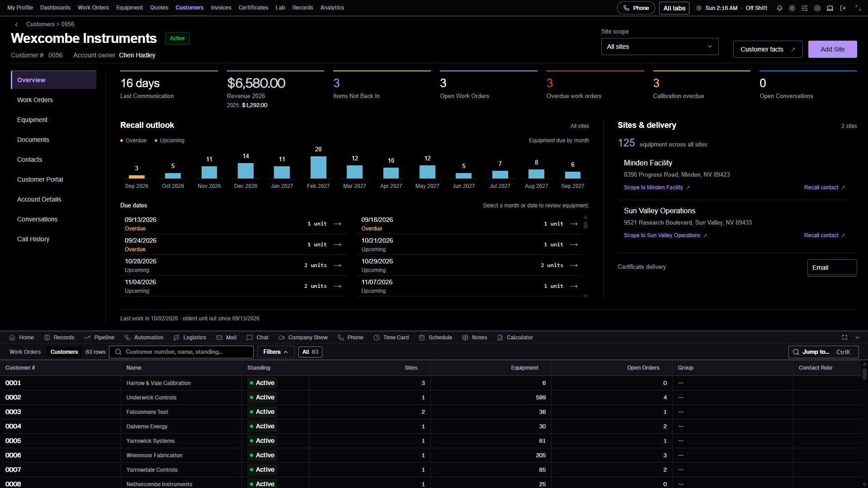
Task: Select the All 83 filter chip
Action: click(x=310, y=352)
